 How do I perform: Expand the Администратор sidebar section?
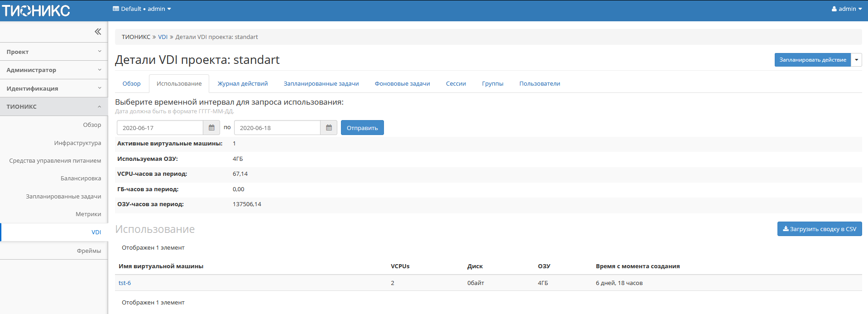click(x=53, y=70)
